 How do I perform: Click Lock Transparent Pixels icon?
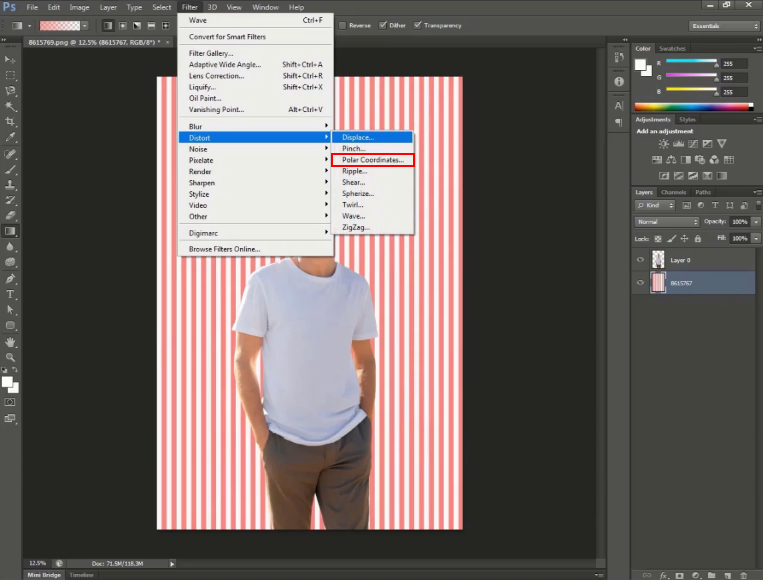click(658, 238)
